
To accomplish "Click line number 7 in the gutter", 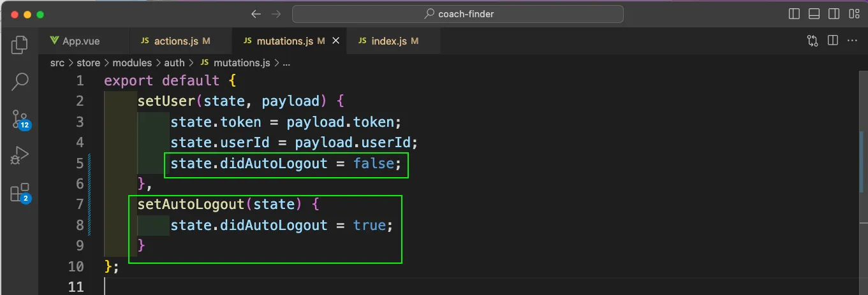I will pos(79,205).
